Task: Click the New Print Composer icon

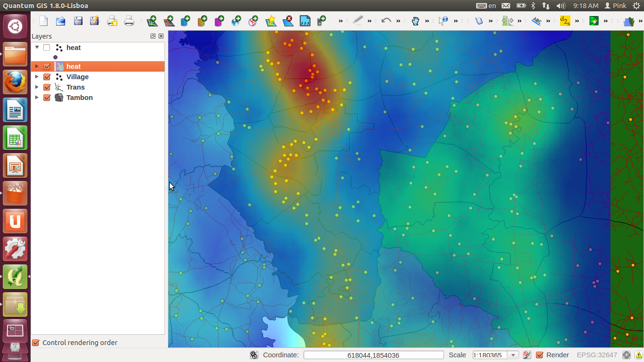Action: coord(305,22)
